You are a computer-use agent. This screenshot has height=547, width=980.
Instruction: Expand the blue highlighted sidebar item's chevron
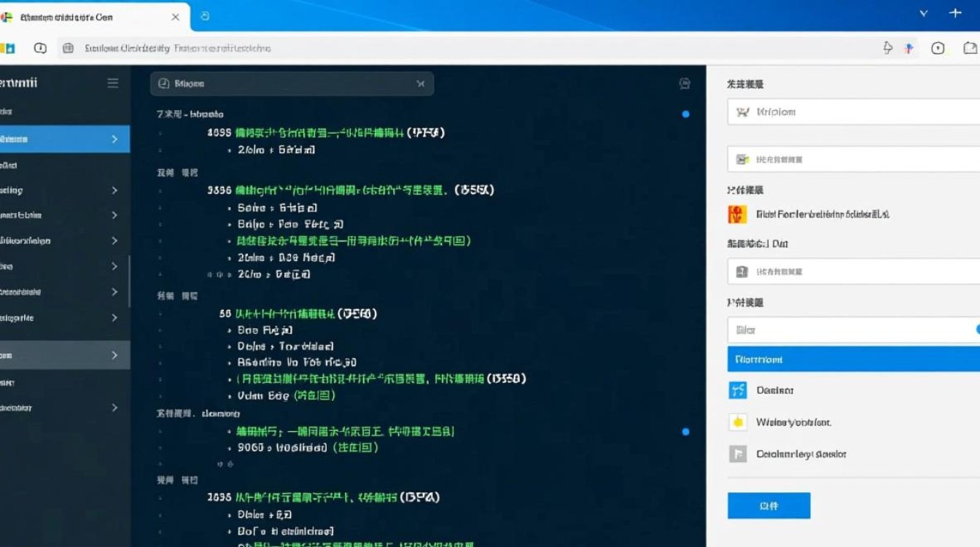[114, 139]
